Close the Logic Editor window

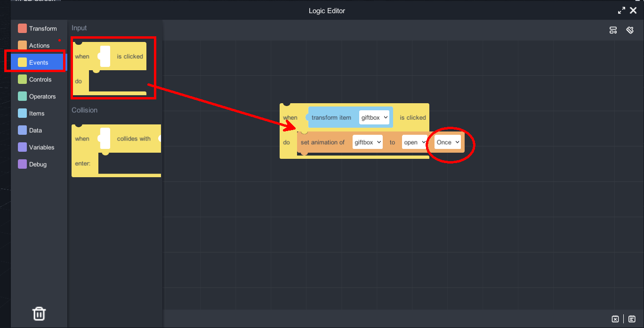[x=633, y=10]
